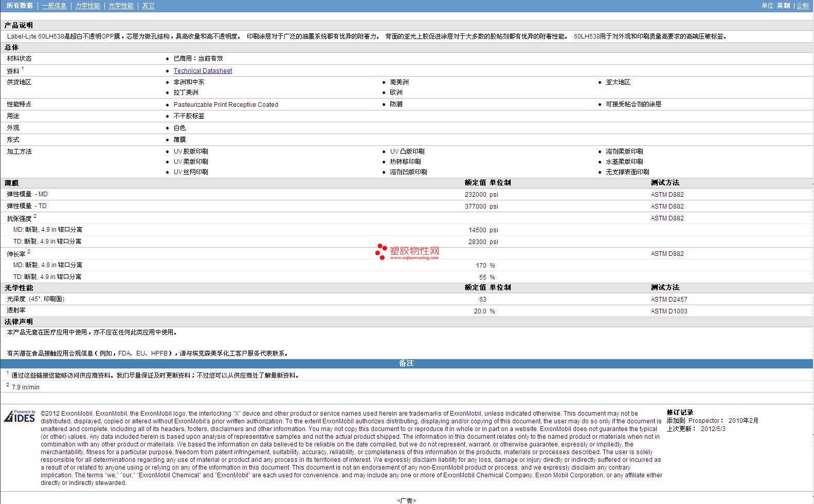Viewport: 814px width, 504px height.
Task: Switch units to 英制
Action: pos(784,6)
